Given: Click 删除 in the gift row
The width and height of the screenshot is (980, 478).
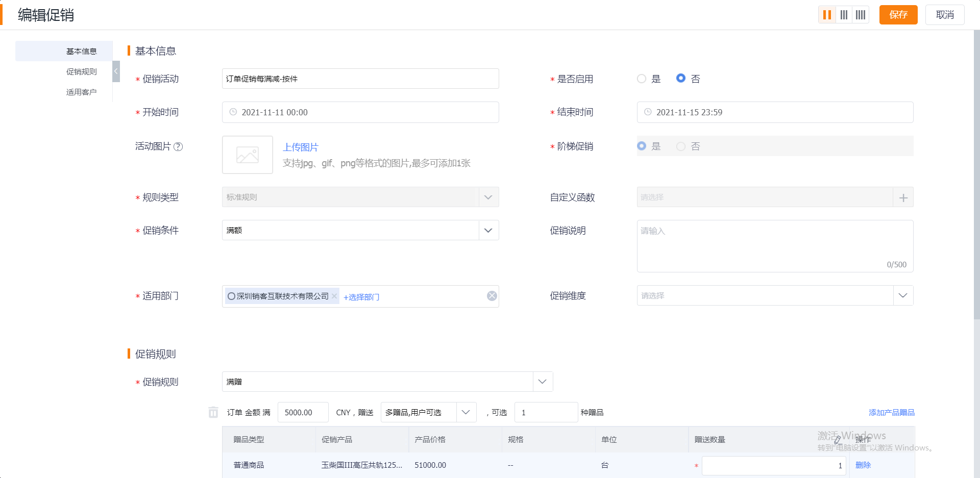Looking at the screenshot, I should point(863,465).
